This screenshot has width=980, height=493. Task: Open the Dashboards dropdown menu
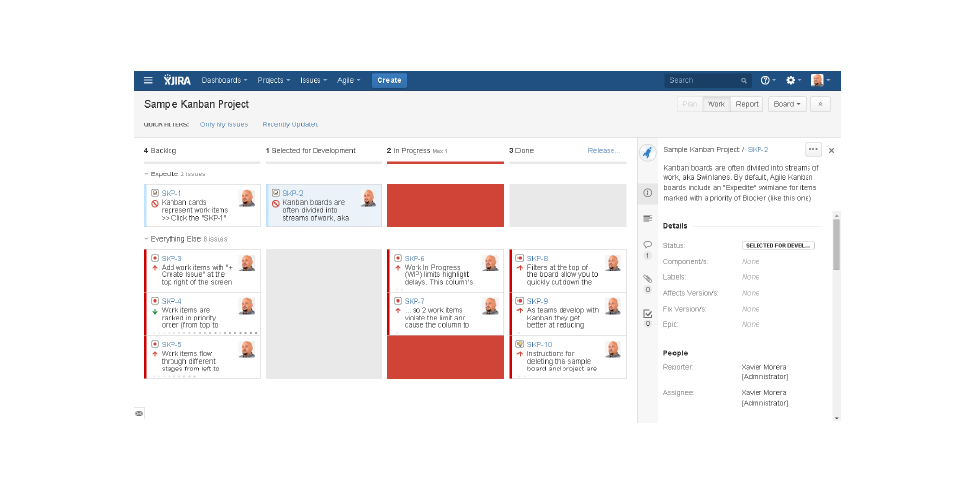point(224,80)
